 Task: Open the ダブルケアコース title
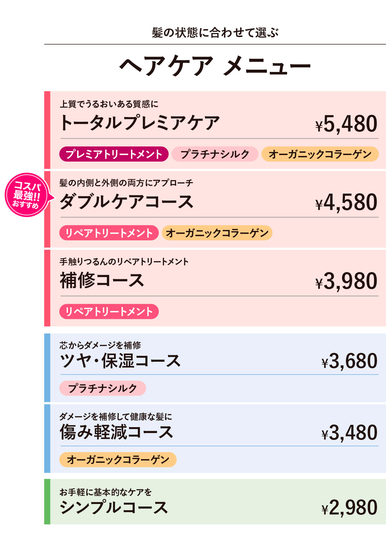pyautogui.click(x=127, y=202)
